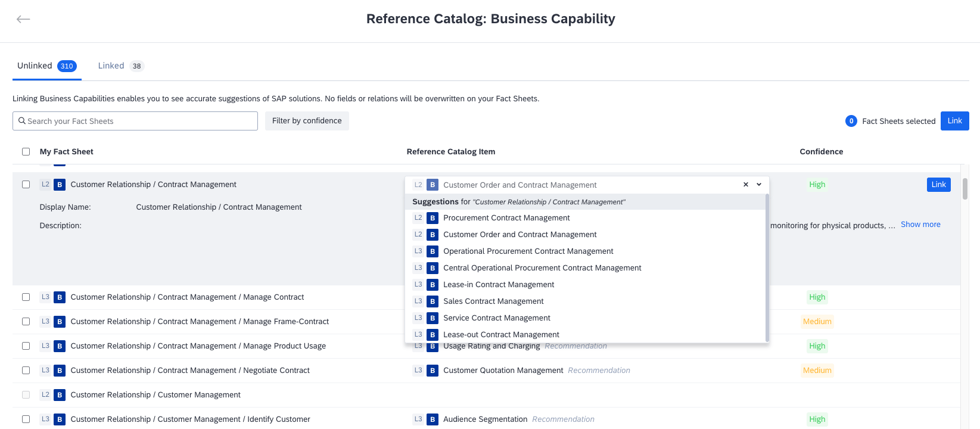980x429 pixels.
Task: Choose Lease-in Contract Management suggestion
Action: pos(586,285)
